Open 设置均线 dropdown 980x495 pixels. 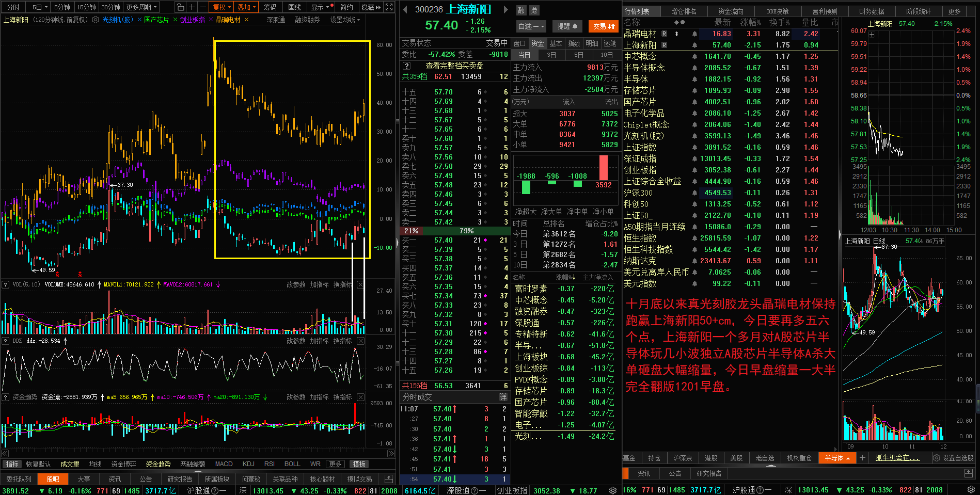click(345, 20)
